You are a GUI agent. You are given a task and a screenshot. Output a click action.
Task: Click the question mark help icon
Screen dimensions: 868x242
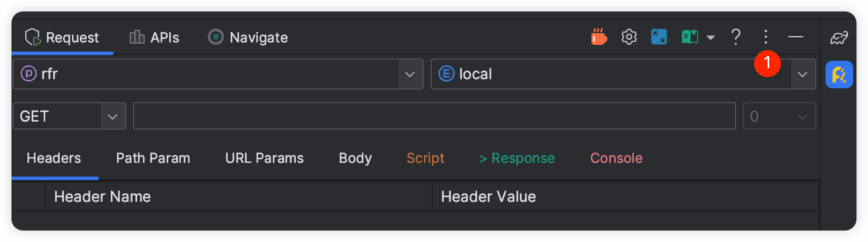click(735, 37)
